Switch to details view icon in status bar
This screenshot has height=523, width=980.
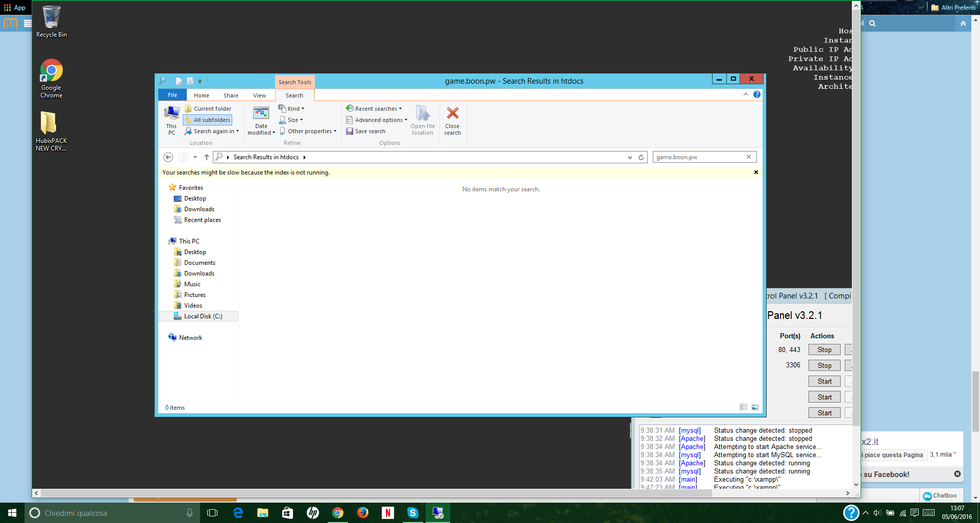tap(744, 407)
